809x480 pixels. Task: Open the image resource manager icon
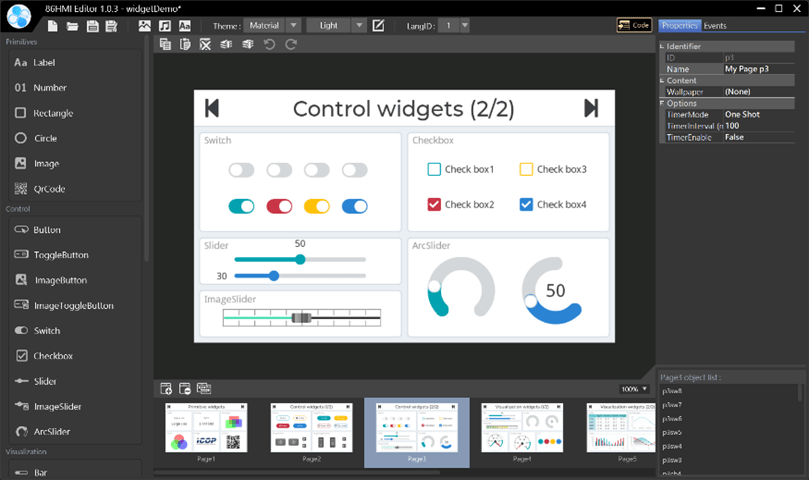(x=144, y=25)
